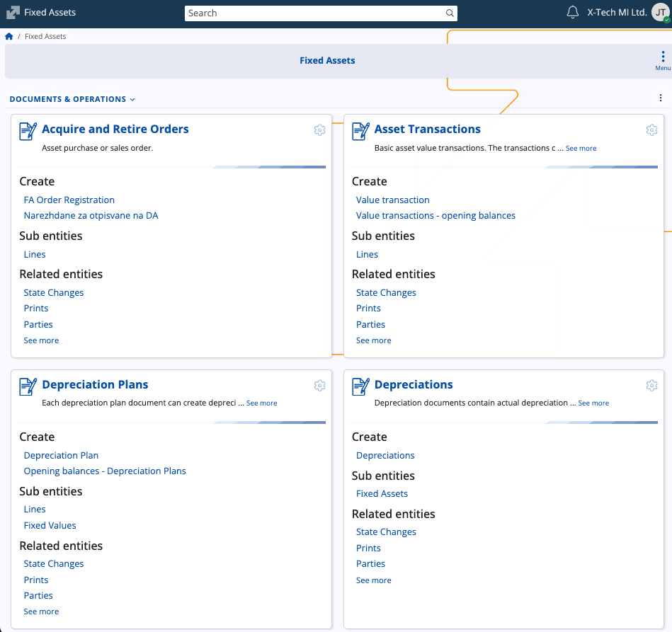
Task: Create a Value transaction
Action: coord(392,200)
